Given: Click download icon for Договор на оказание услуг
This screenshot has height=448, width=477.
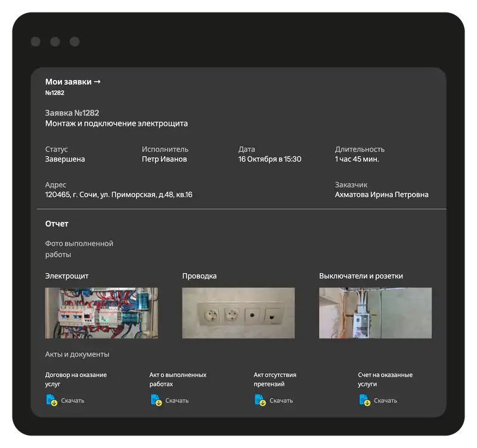Looking at the screenshot, I should point(51,400).
